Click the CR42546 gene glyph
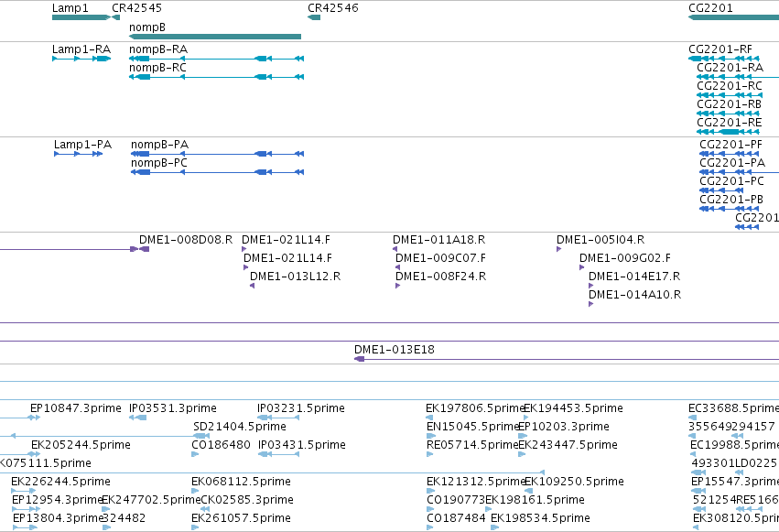779x532 pixels. pos(314,17)
